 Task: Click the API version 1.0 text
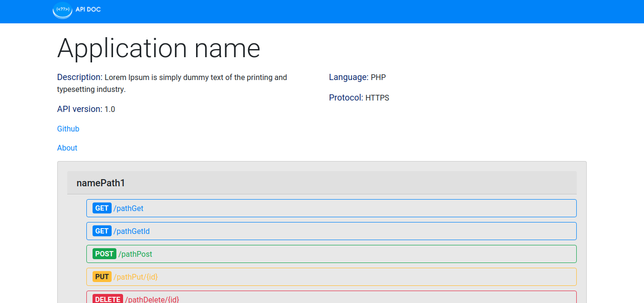coord(86,109)
